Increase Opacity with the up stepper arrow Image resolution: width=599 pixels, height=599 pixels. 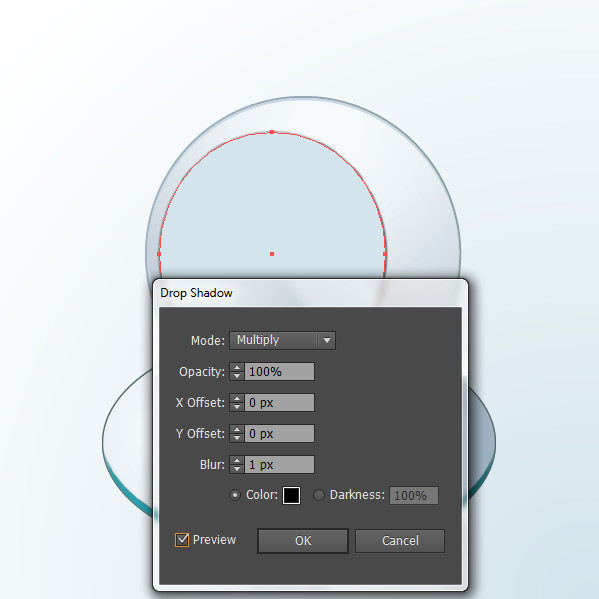(x=237, y=367)
